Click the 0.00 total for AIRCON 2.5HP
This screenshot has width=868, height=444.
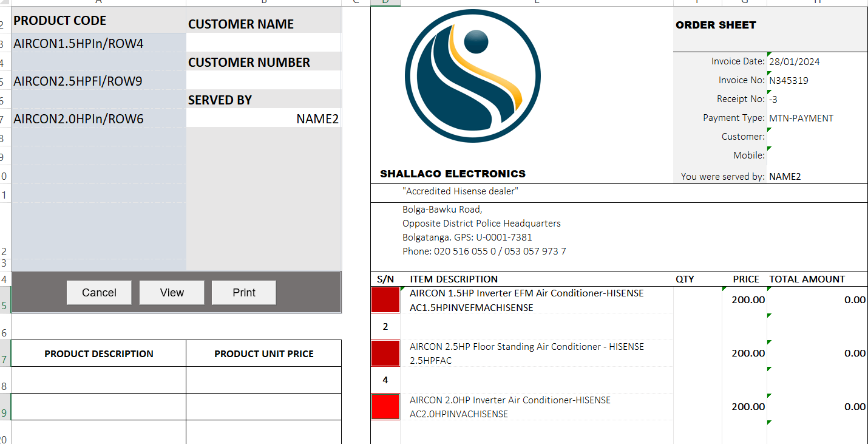click(855, 353)
